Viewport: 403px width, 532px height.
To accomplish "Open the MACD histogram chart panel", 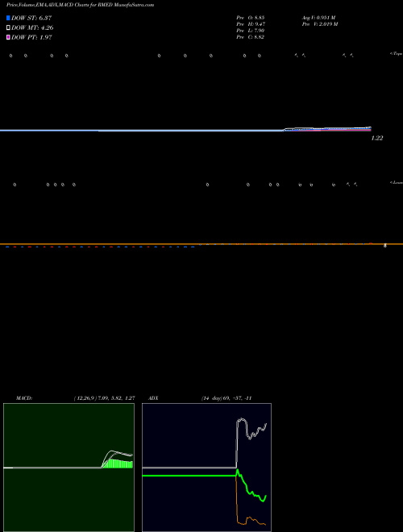I will tap(69, 468).
